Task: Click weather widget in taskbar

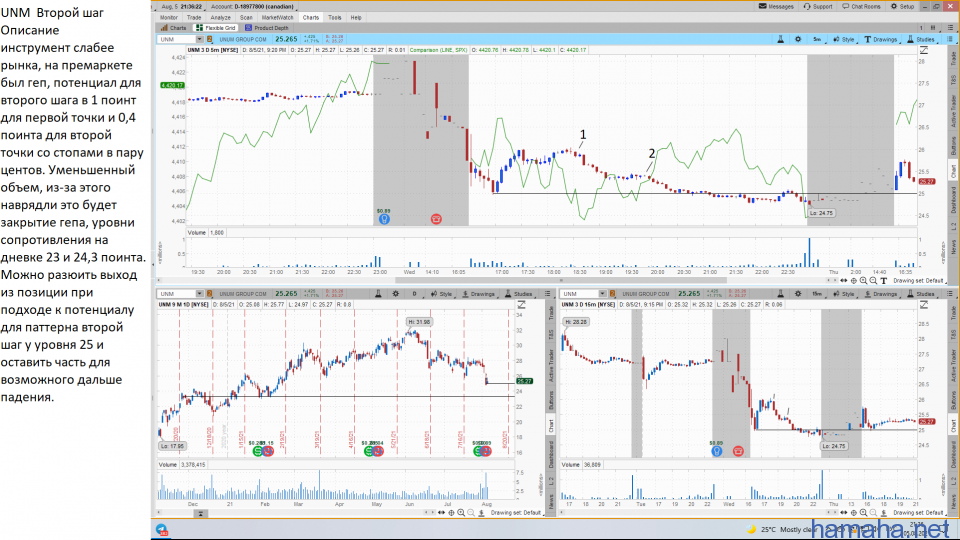Action: click(x=781, y=530)
